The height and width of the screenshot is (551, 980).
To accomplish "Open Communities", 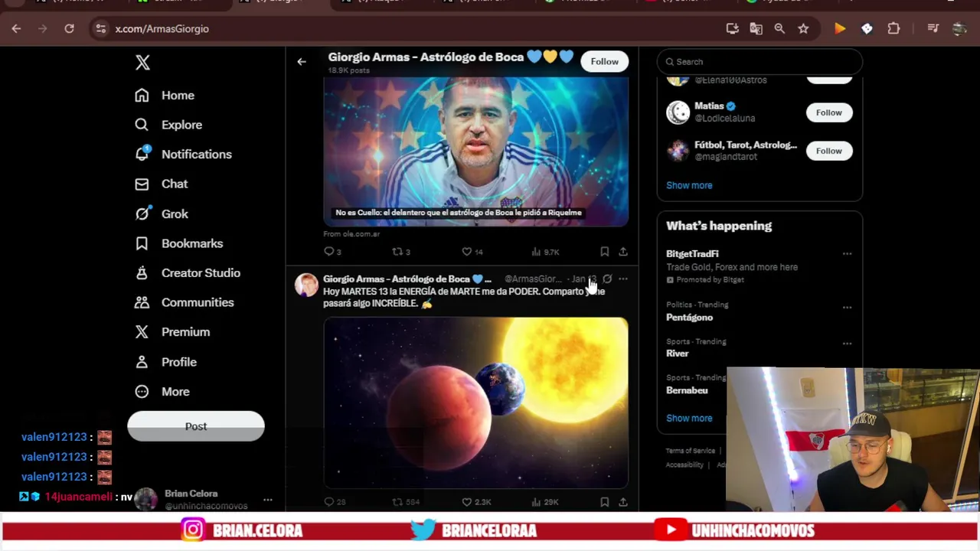I will tap(185, 302).
